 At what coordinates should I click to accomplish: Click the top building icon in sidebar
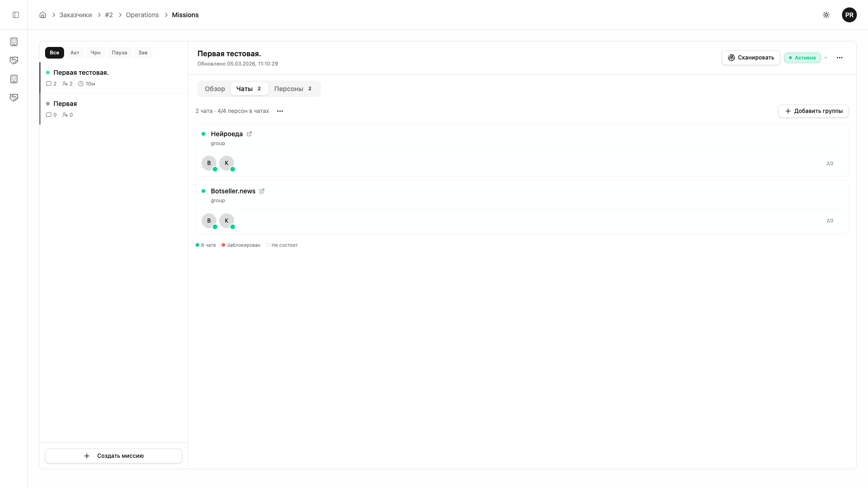click(x=14, y=42)
